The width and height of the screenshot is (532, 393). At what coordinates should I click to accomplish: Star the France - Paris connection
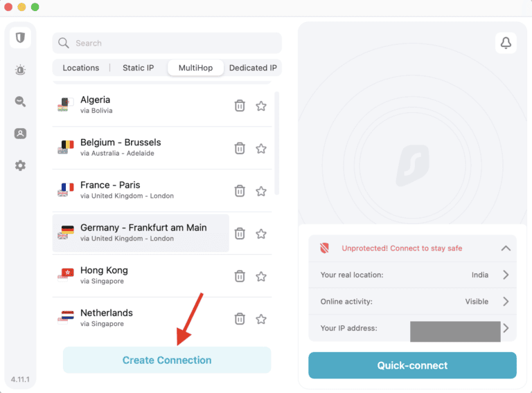[261, 191]
